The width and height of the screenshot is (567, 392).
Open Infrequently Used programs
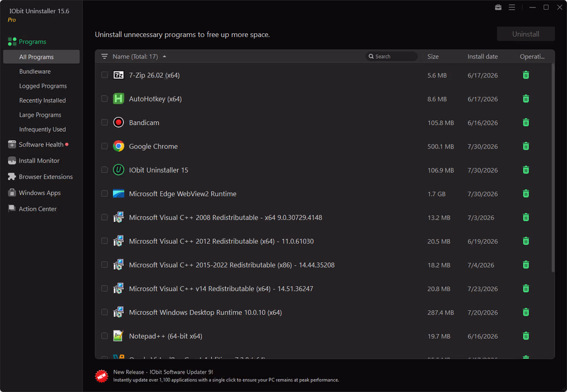[x=43, y=129]
